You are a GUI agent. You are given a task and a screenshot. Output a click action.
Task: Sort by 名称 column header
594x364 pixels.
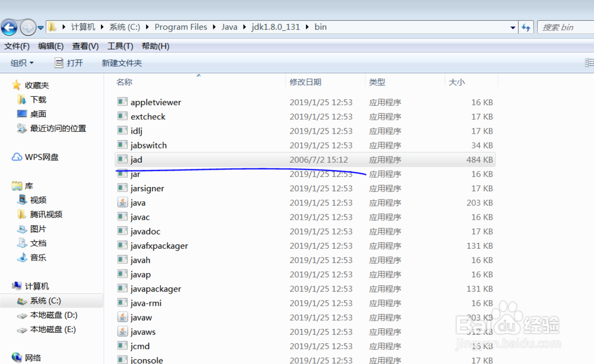pos(124,82)
